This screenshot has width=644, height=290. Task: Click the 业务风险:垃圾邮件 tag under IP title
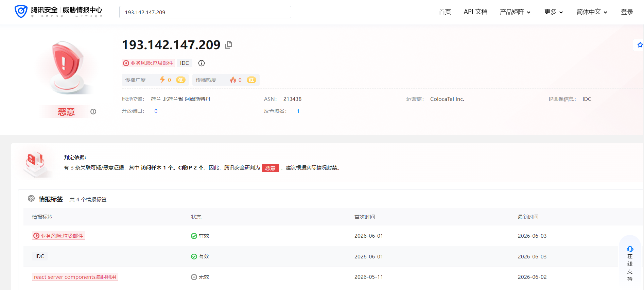[149, 63]
